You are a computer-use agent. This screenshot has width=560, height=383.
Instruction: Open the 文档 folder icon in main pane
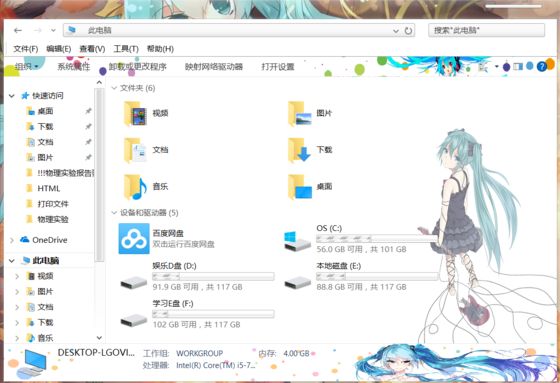click(x=135, y=150)
